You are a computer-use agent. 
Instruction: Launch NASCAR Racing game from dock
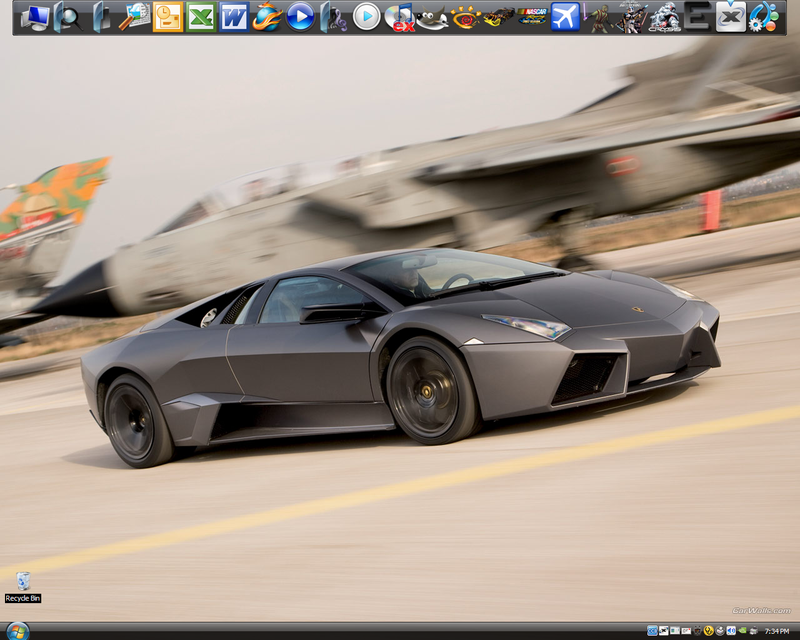tap(532, 16)
